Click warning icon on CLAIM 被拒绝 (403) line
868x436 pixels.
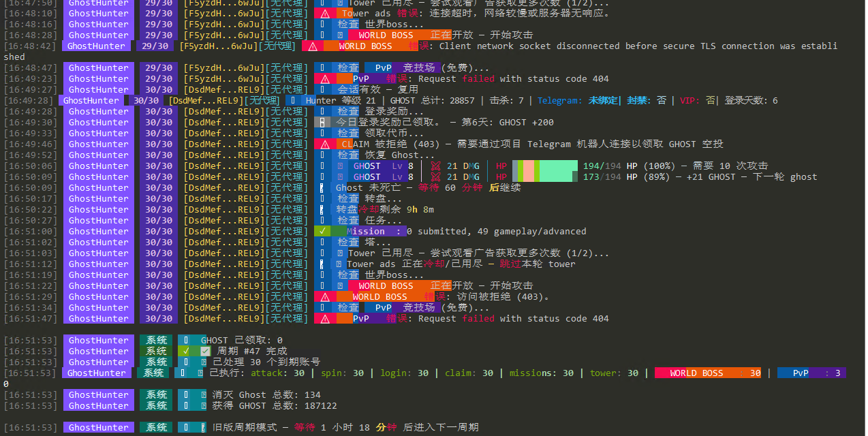click(325, 144)
